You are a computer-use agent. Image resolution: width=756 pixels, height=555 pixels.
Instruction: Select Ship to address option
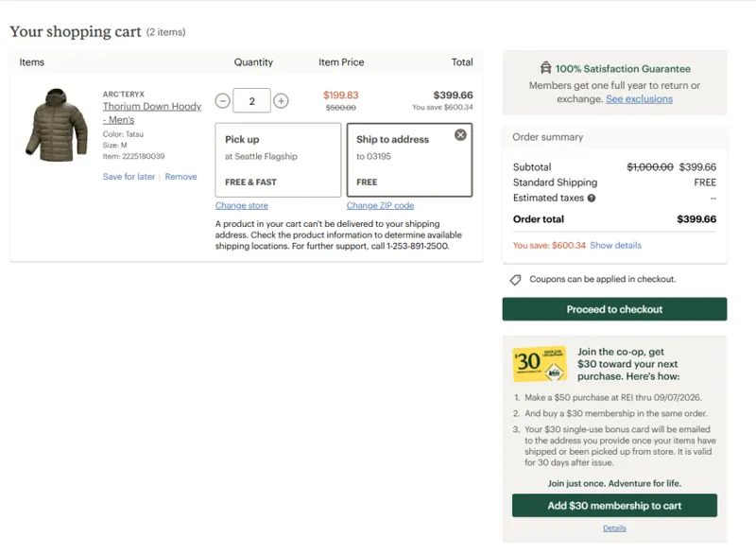pyautogui.click(x=409, y=160)
